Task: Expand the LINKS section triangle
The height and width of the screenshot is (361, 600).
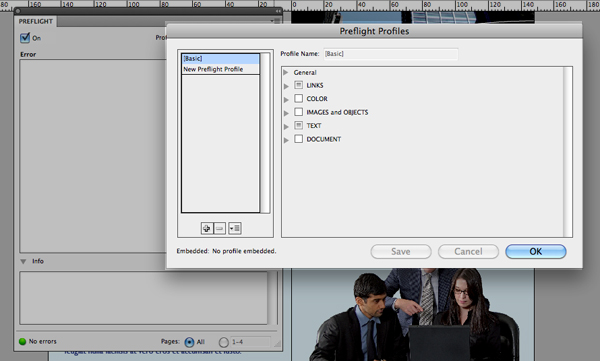Action: click(x=286, y=86)
